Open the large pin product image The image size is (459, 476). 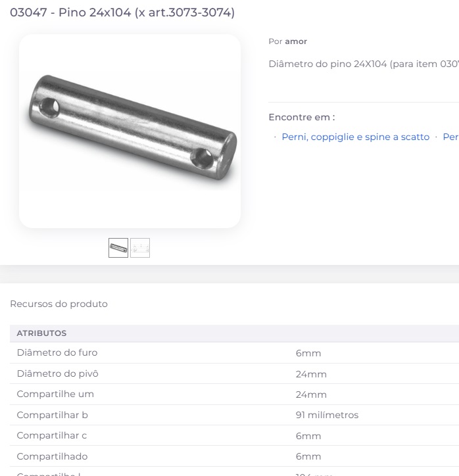point(130,131)
